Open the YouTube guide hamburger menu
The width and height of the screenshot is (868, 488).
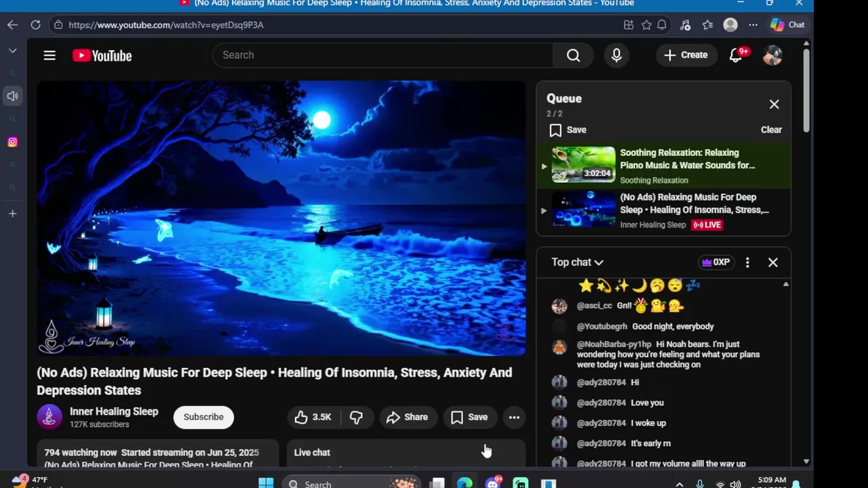point(50,56)
